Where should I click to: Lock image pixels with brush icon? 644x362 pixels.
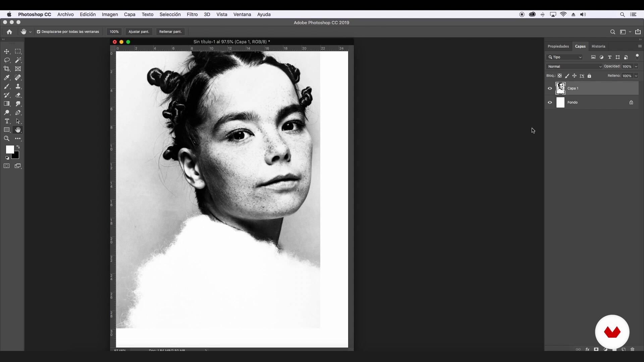[567, 76]
